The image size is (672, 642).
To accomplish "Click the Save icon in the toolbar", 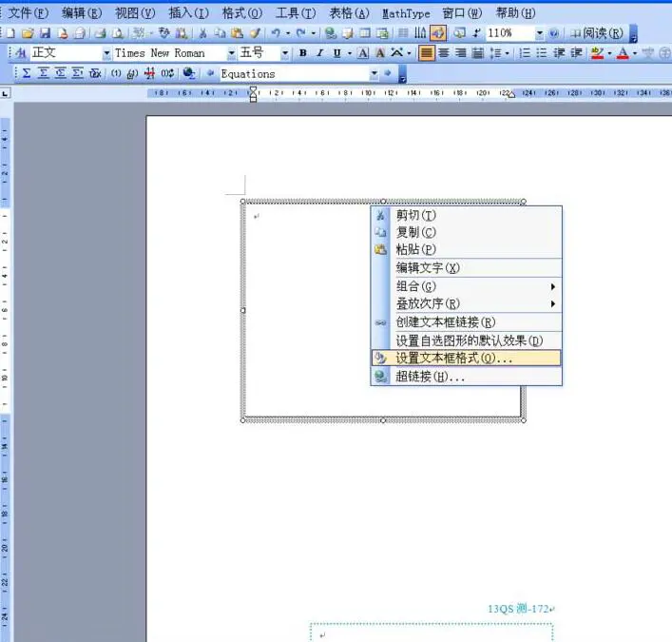I will (45, 33).
